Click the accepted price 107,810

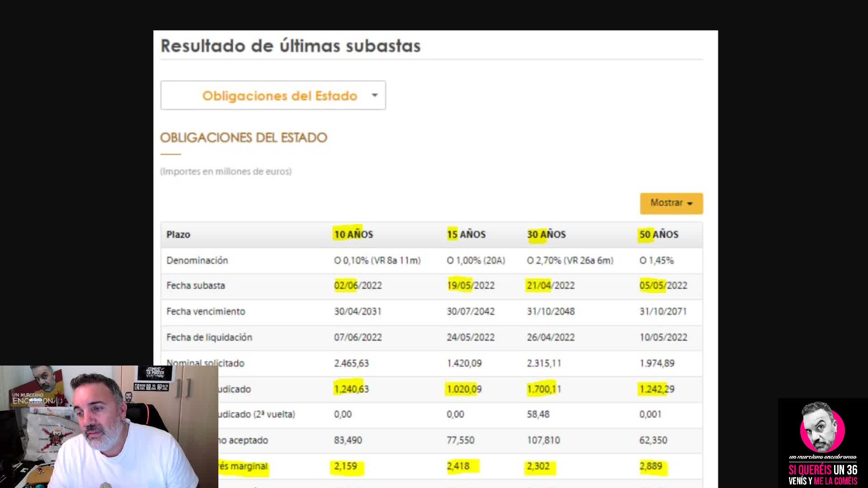click(543, 440)
